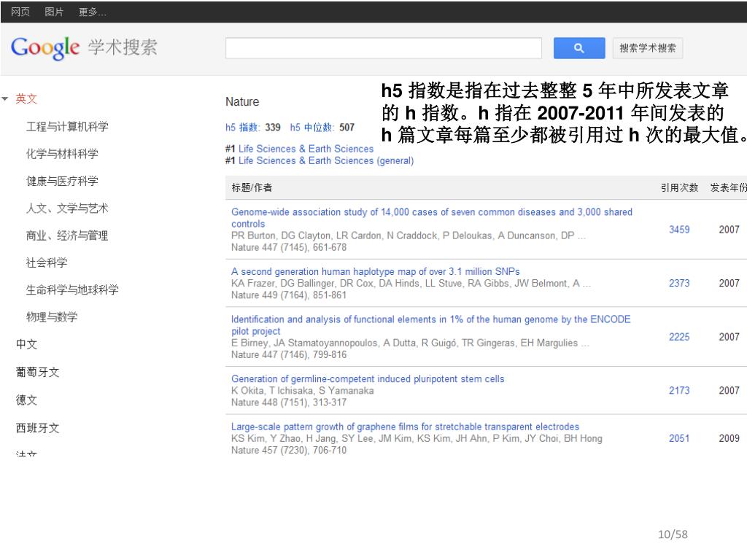
Task: Select the 西班牙文 language
Action: (37, 428)
